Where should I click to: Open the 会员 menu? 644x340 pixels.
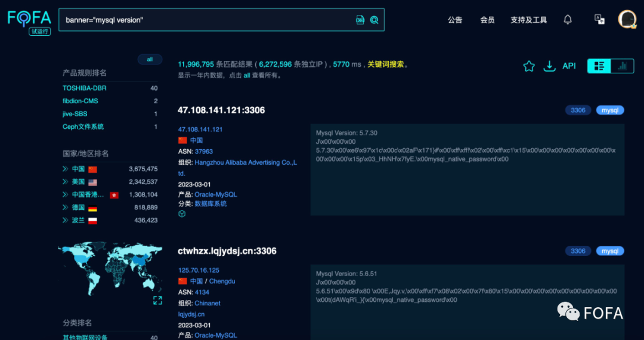[x=487, y=20]
